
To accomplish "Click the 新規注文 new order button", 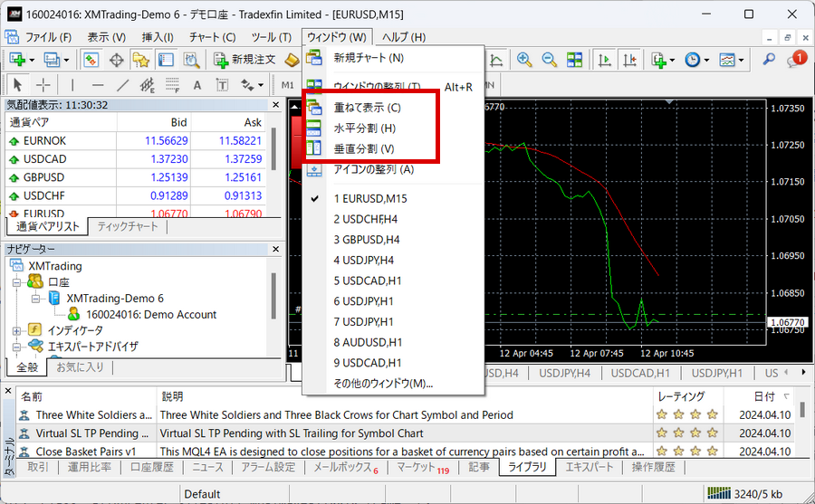I will tap(244, 60).
